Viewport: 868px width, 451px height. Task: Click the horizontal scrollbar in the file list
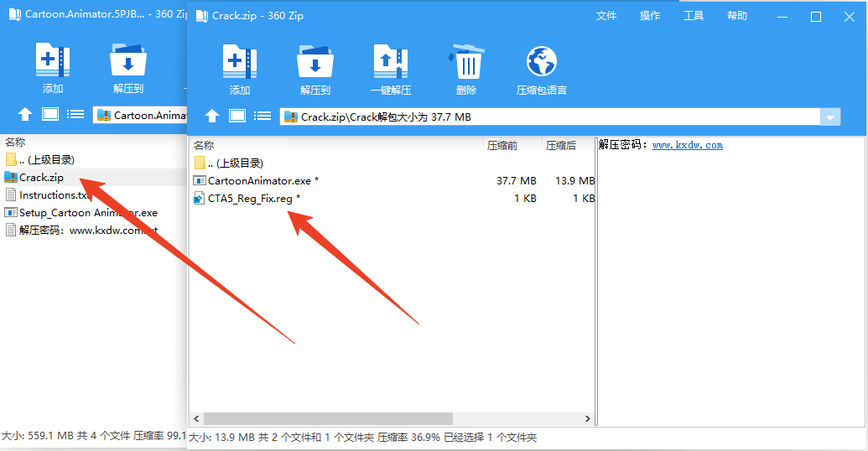328,418
